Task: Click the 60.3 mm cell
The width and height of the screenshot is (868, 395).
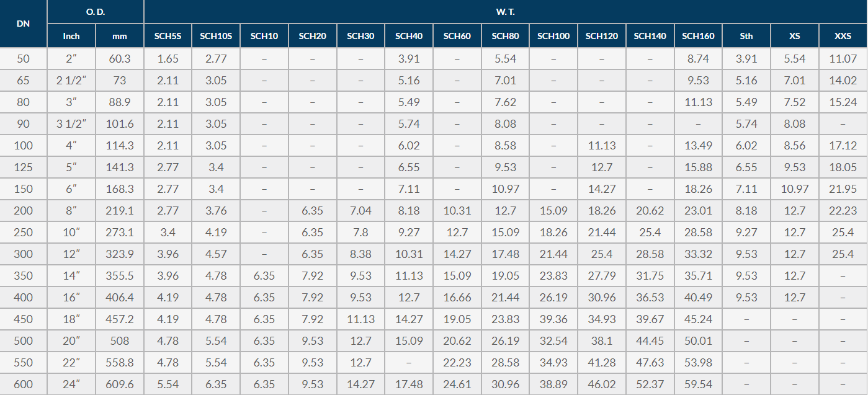Action: click(x=120, y=59)
